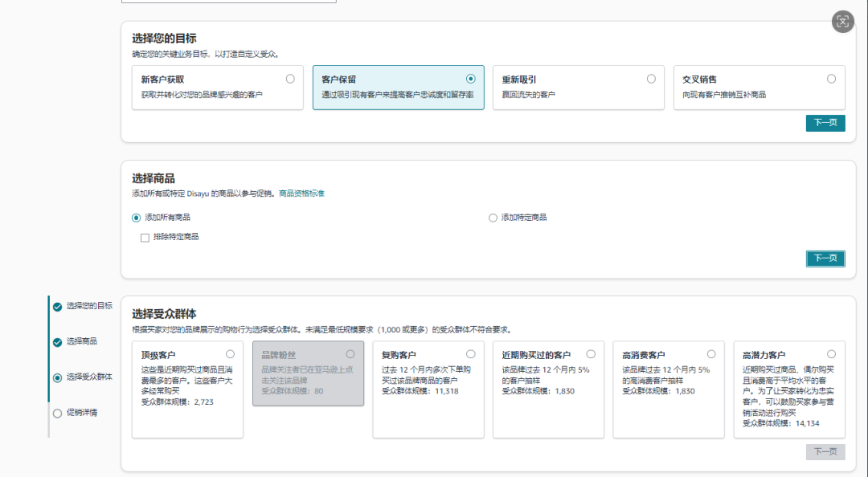The width and height of the screenshot is (868, 477).
Task: Click audience size 11,318 in 复购客户 card
Action: [x=446, y=391]
